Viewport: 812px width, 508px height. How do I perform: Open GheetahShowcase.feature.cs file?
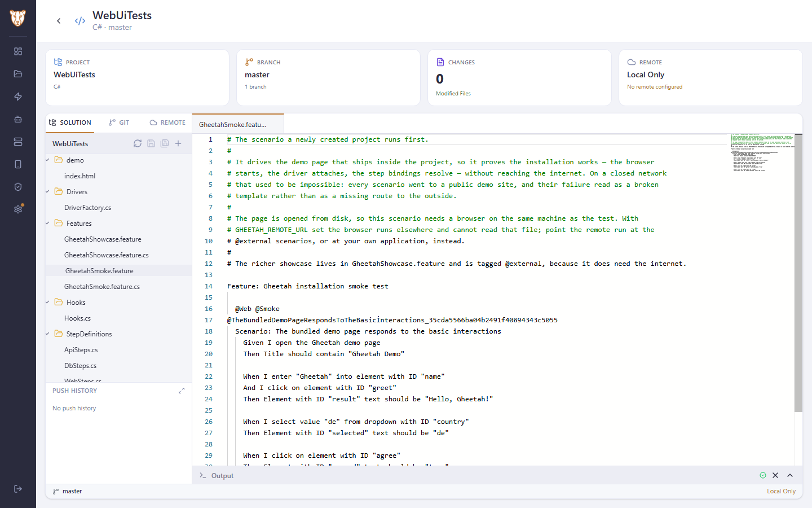[x=107, y=255]
